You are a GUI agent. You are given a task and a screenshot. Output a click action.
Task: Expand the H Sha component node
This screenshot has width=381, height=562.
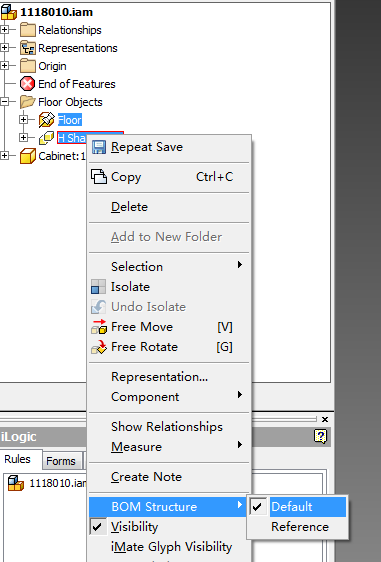coord(24,137)
